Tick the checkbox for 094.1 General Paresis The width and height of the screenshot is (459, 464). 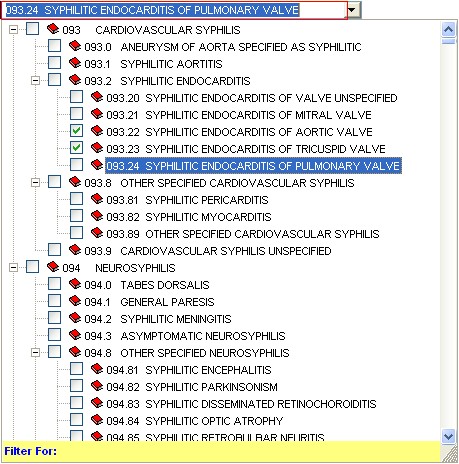click(54, 301)
